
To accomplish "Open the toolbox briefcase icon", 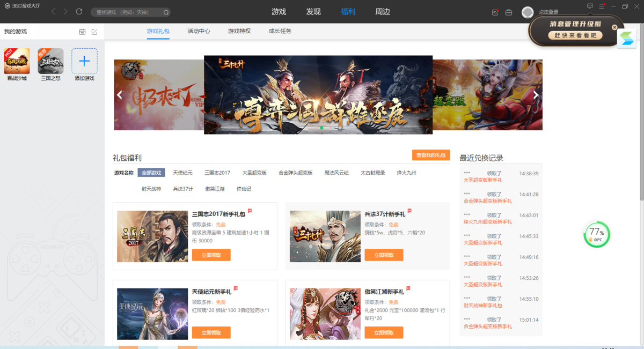I will [x=509, y=12].
